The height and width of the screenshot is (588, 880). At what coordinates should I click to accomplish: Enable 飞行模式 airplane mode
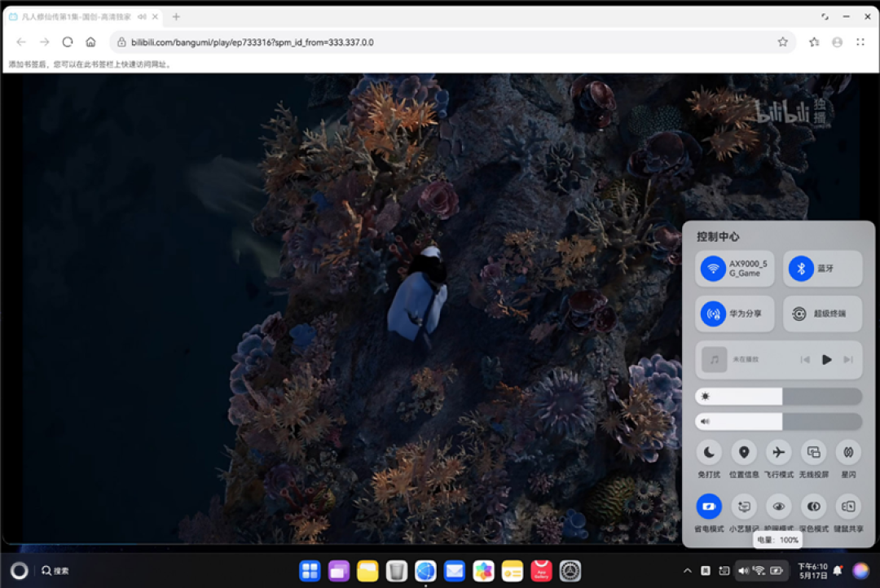coord(778,452)
